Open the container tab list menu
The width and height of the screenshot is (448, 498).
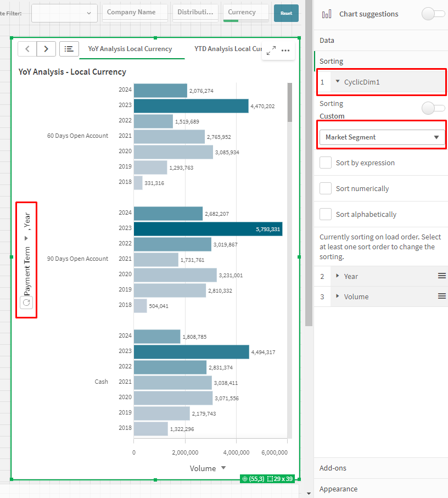point(69,49)
